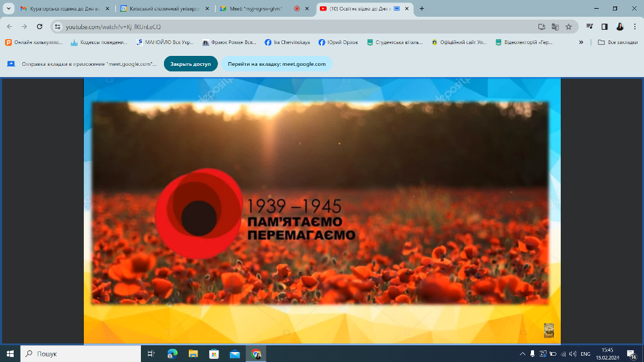Open the Wi-Fi network icon
Screen dimensions: 644x362
tap(563, 353)
